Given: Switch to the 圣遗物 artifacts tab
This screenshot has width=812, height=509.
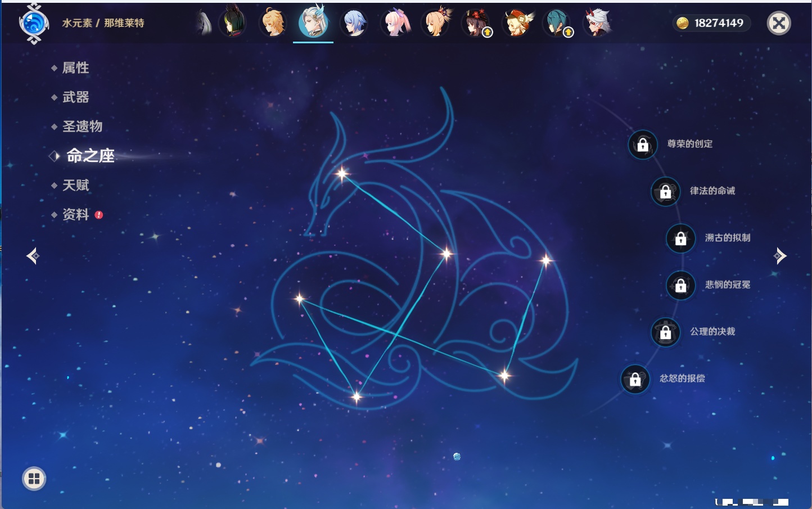Looking at the screenshot, I should (x=82, y=127).
